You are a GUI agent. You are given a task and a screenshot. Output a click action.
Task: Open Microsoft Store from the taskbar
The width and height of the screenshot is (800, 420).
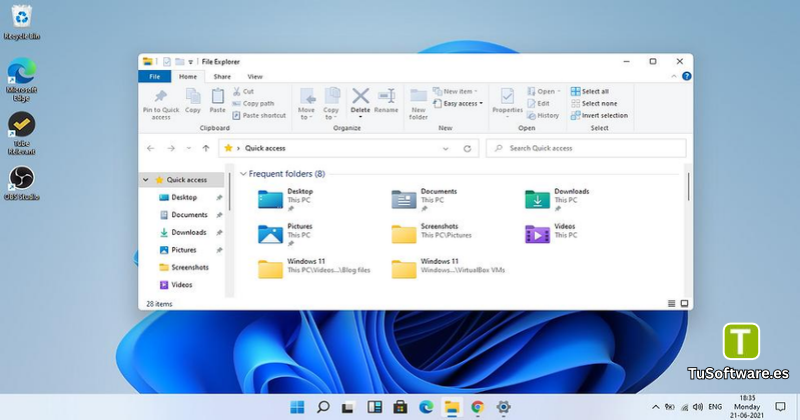click(401, 407)
